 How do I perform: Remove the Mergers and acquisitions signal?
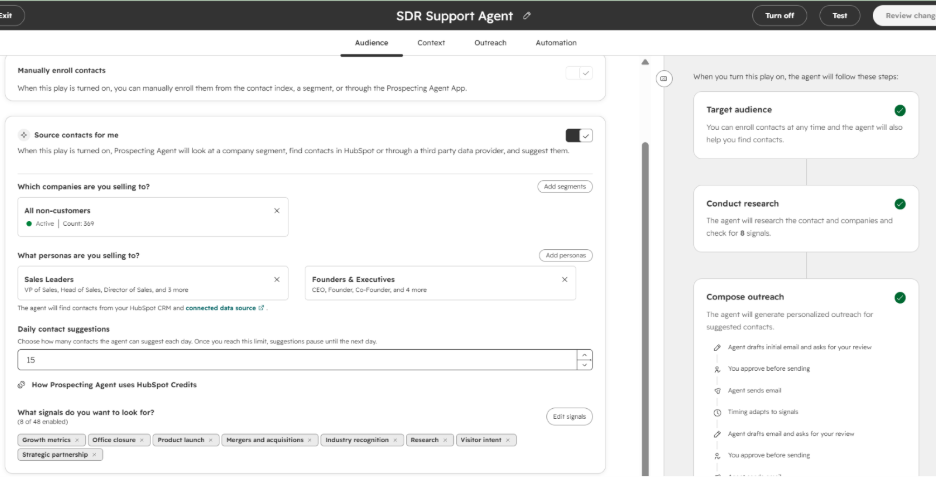click(x=309, y=440)
